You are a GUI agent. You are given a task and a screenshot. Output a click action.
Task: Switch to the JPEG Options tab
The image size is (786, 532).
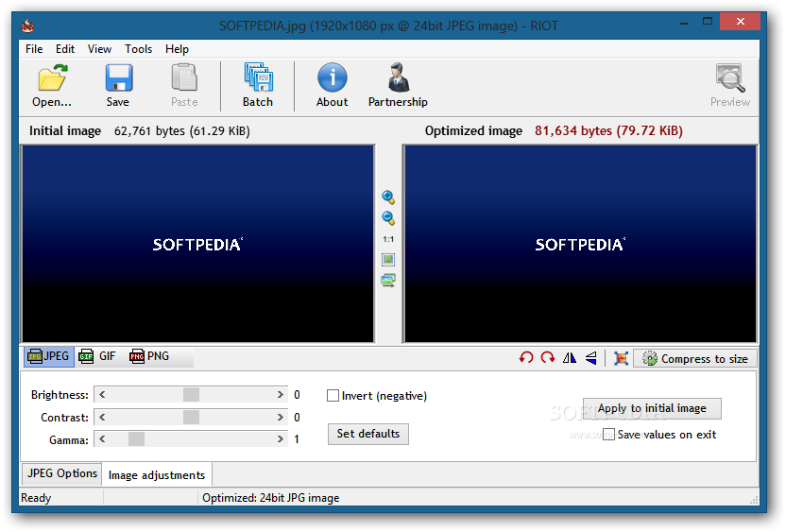pos(62,473)
